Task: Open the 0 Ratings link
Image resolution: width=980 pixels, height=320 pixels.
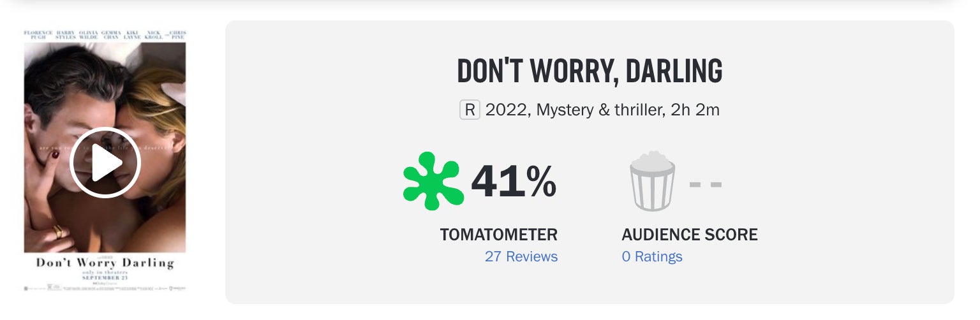Action: [651, 256]
